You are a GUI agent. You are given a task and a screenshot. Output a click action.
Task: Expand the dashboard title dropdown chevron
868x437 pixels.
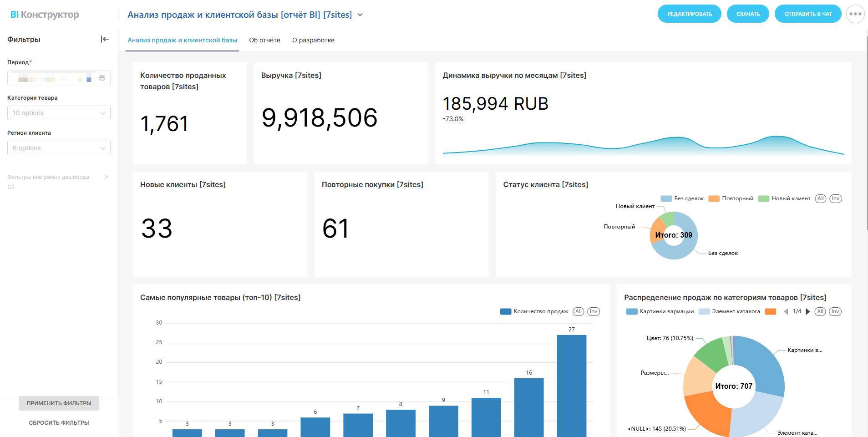(360, 15)
